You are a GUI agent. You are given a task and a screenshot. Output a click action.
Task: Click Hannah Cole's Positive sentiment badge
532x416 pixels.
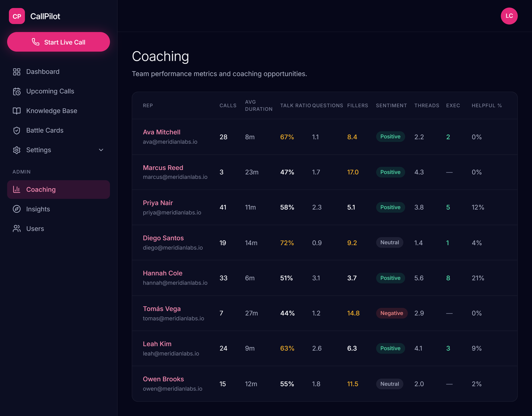pyautogui.click(x=390, y=278)
